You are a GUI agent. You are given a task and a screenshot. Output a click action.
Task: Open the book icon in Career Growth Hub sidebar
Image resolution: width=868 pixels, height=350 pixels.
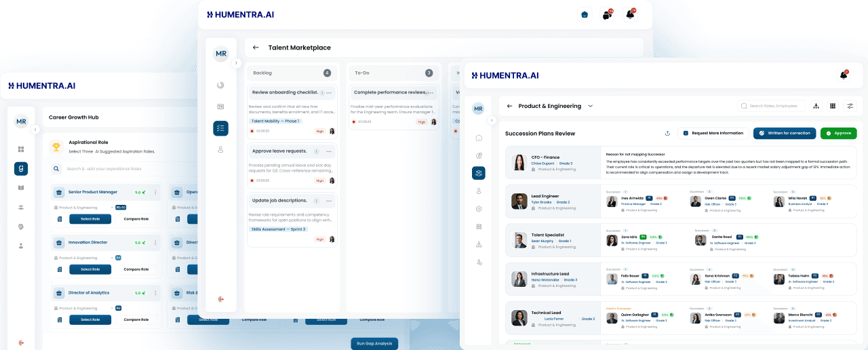tap(21, 188)
